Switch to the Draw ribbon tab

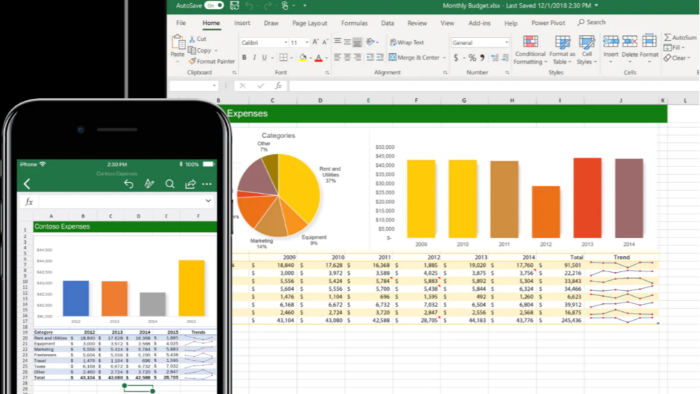(x=271, y=23)
